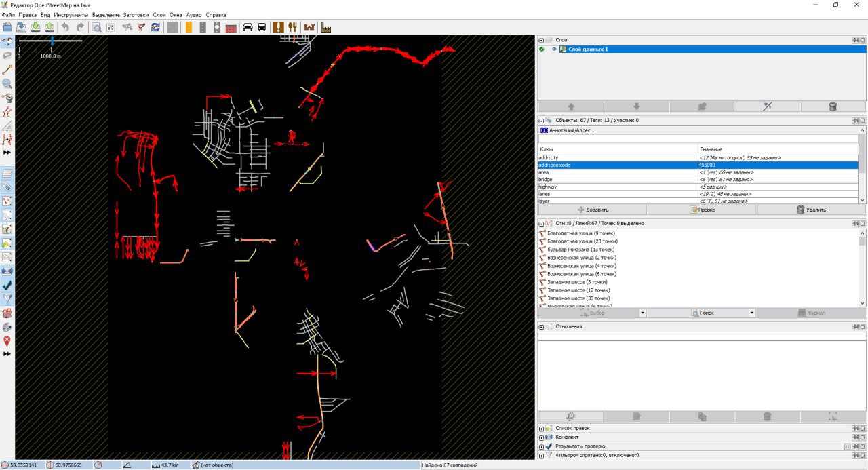Click the Undo arrow icon
Viewport: 868px width, 470px height.
pyautogui.click(x=66, y=27)
